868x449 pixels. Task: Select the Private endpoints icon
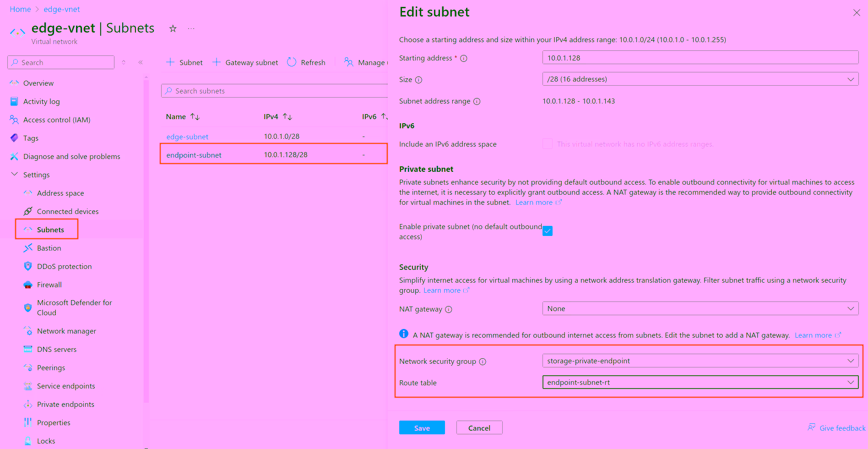(28, 404)
